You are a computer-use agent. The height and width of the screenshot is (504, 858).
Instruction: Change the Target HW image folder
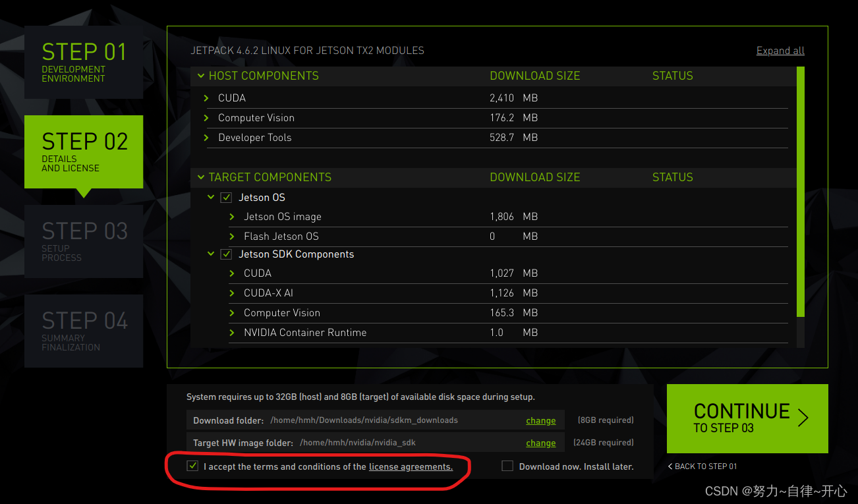coord(540,443)
